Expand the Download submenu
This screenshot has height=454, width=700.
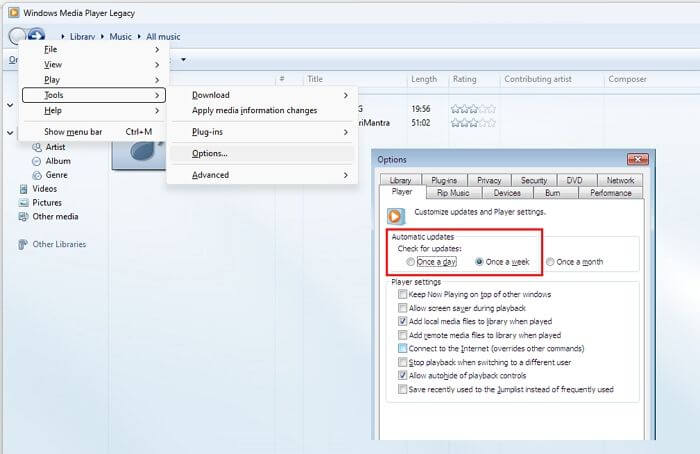[x=262, y=95]
